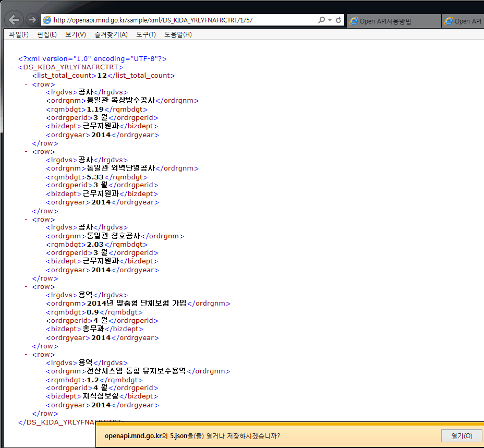Click the search magnifier in address bar
This screenshot has height=448, width=484.
[x=322, y=20]
